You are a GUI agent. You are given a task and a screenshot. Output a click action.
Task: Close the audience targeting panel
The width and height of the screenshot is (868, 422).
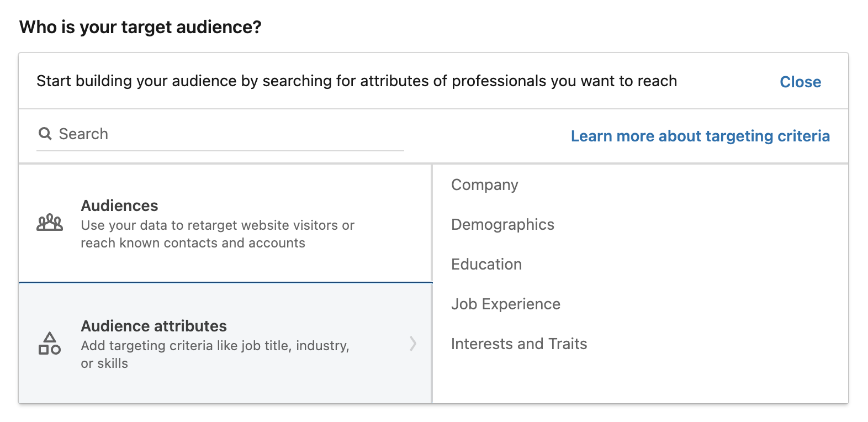[800, 82]
